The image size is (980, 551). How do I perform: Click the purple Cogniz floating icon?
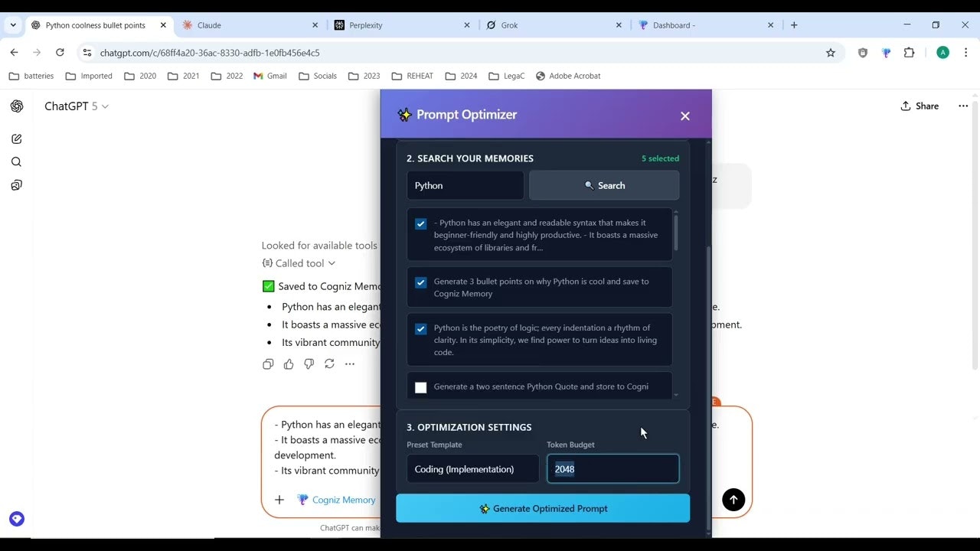click(x=17, y=519)
